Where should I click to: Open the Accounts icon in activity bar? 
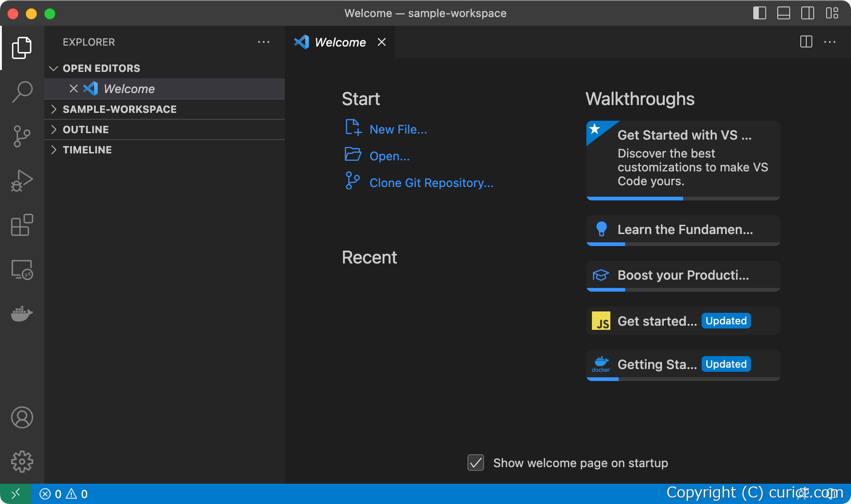pyautogui.click(x=22, y=418)
